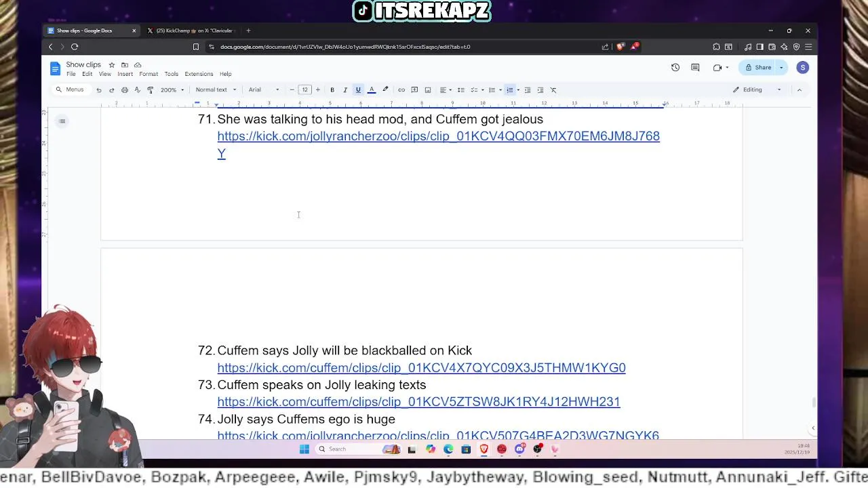The image size is (868, 488).
Task: Open the Edit menu
Action: tap(87, 75)
